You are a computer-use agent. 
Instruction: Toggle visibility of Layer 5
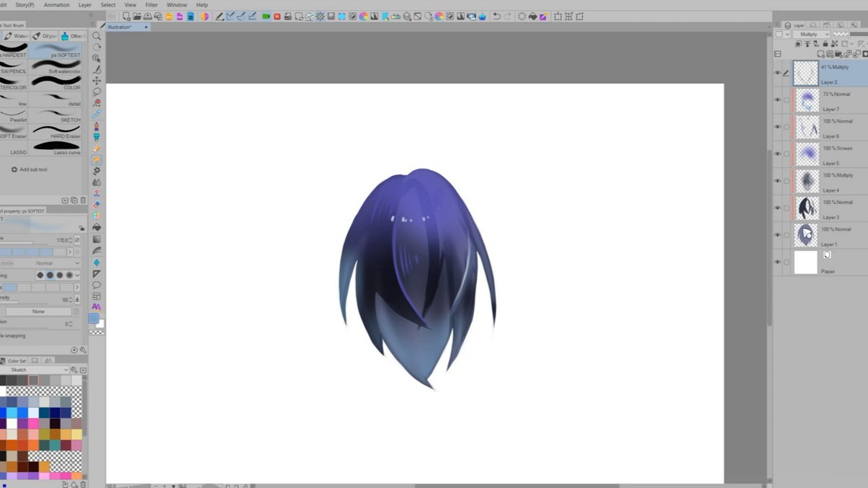[x=777, y=154]
